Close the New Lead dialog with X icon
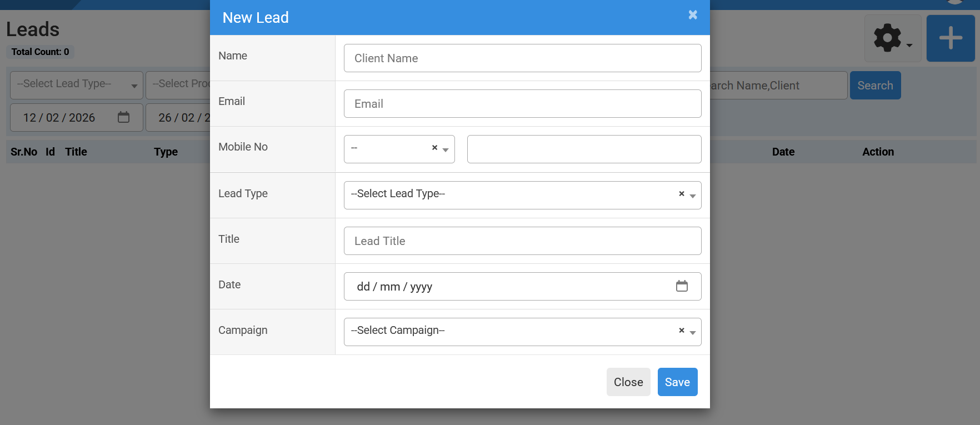 coord(693,15)
